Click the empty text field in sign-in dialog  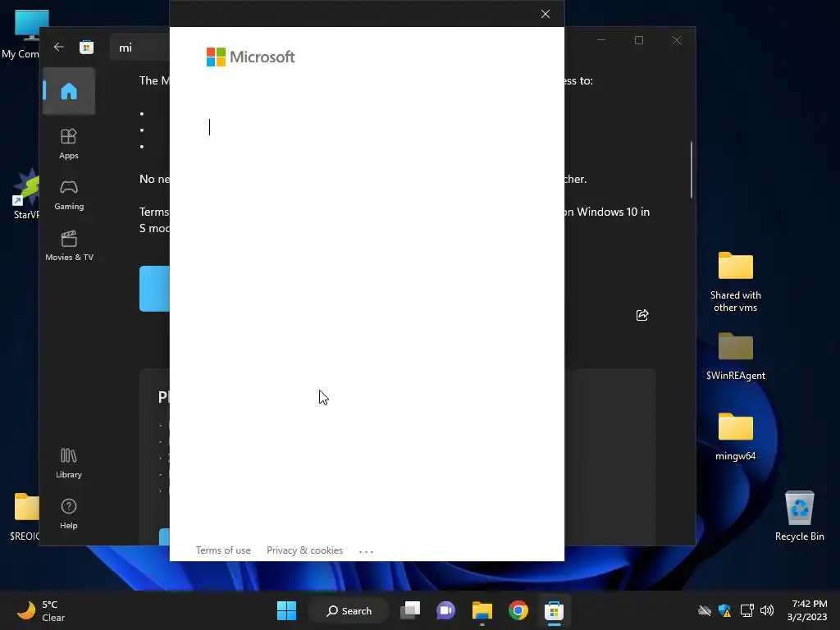(367, 127)
